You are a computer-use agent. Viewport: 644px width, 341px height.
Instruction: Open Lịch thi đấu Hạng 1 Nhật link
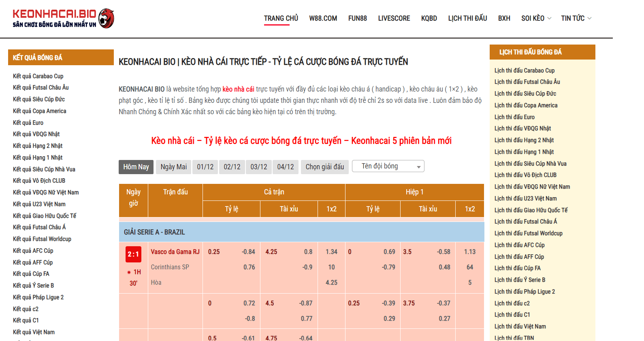524,152
